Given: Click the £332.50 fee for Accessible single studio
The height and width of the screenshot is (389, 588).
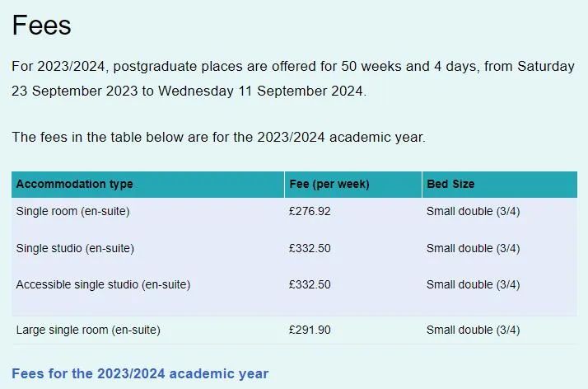Looking at the screenshot, I should [x=310, y=284].
